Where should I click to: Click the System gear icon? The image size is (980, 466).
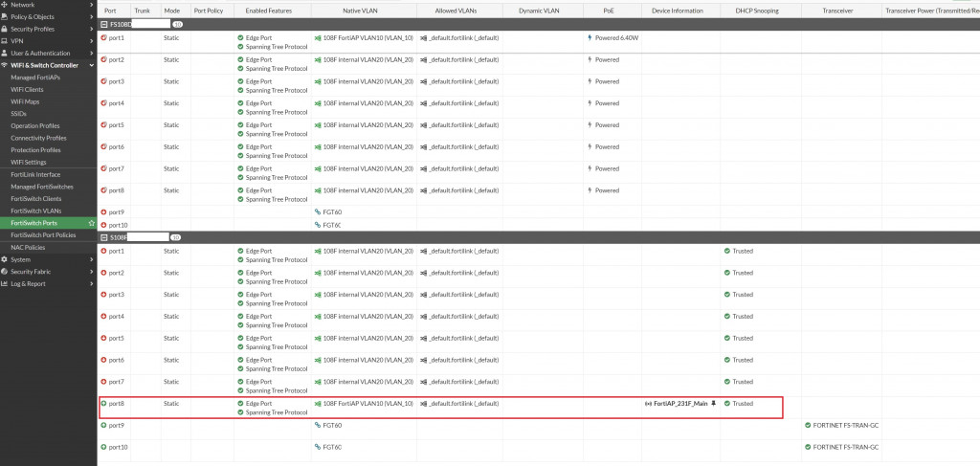pos(5,259)
